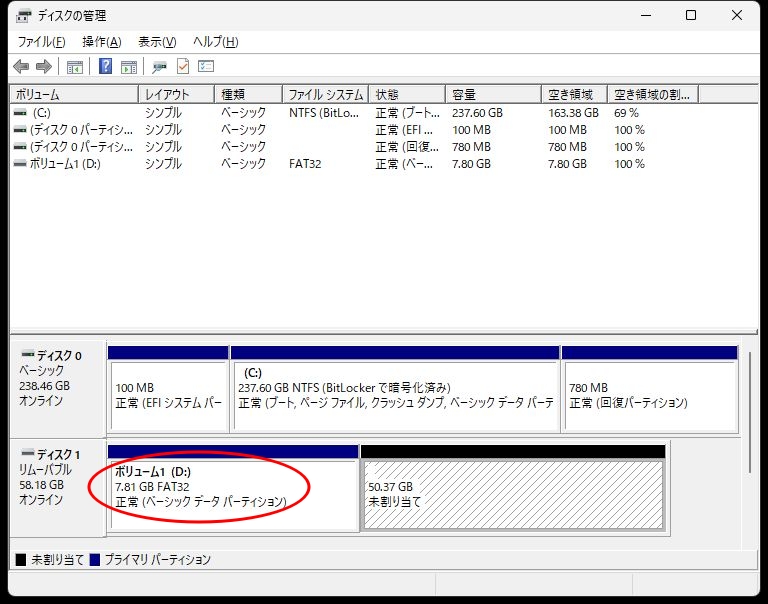Maximize the ディスクの管理 window
768x604 pixels.
point(691,16)
